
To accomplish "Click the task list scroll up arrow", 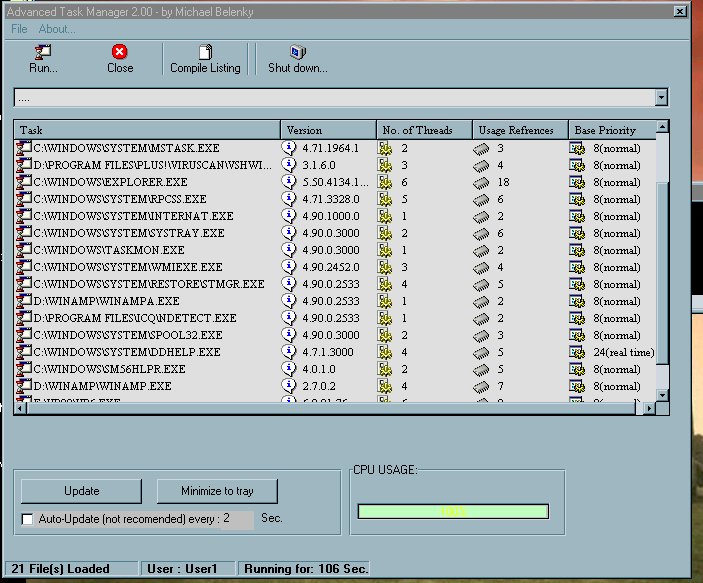I will point(662,127).
